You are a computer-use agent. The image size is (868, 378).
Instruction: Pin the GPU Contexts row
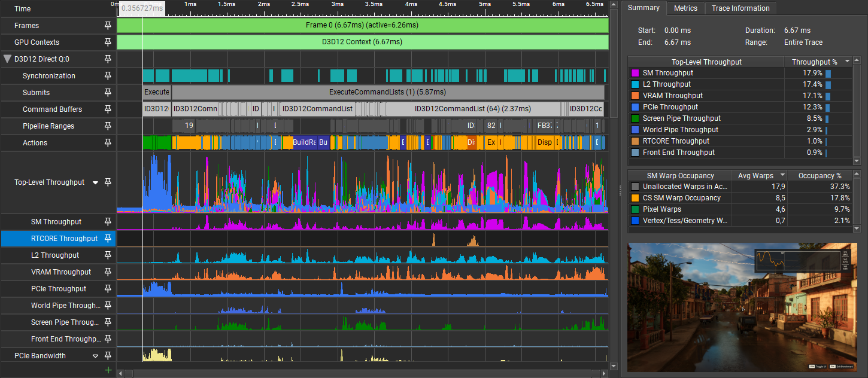(x=108, y=42)
